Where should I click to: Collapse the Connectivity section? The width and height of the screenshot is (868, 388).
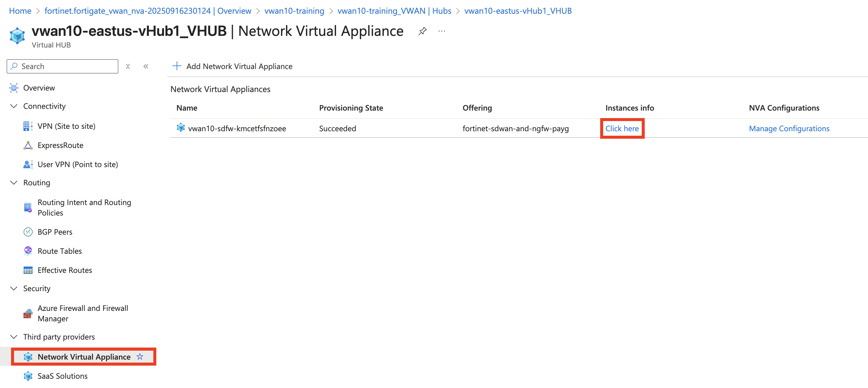tap(14, 106)
